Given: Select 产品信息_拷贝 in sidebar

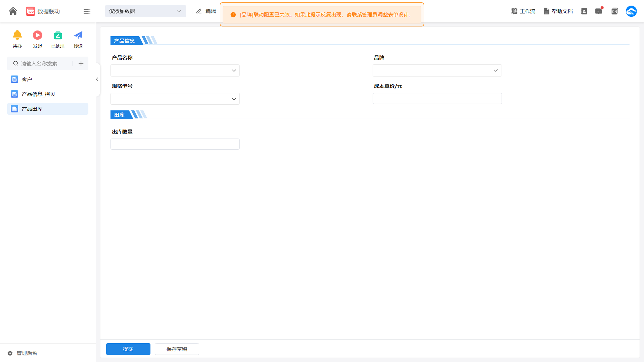Looking at the screenshot, I should coord(38,94).
